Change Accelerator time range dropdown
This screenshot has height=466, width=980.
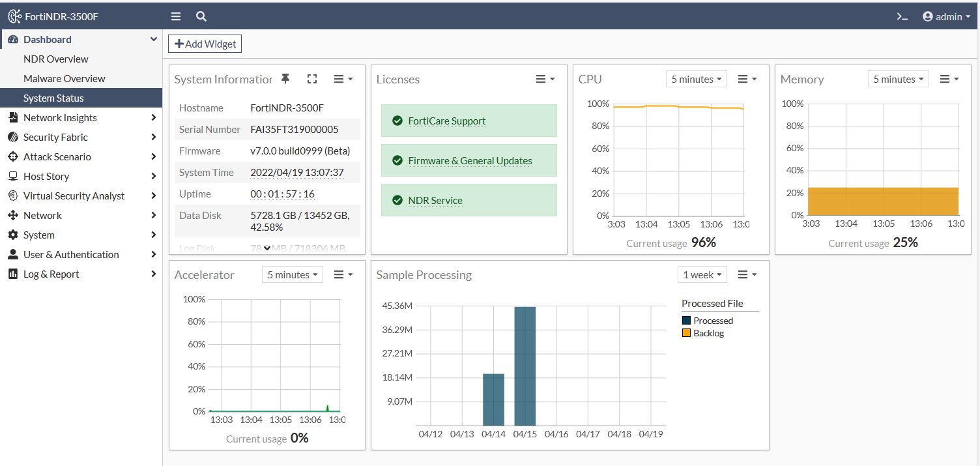pyautogui.click(x=293, y=274)
